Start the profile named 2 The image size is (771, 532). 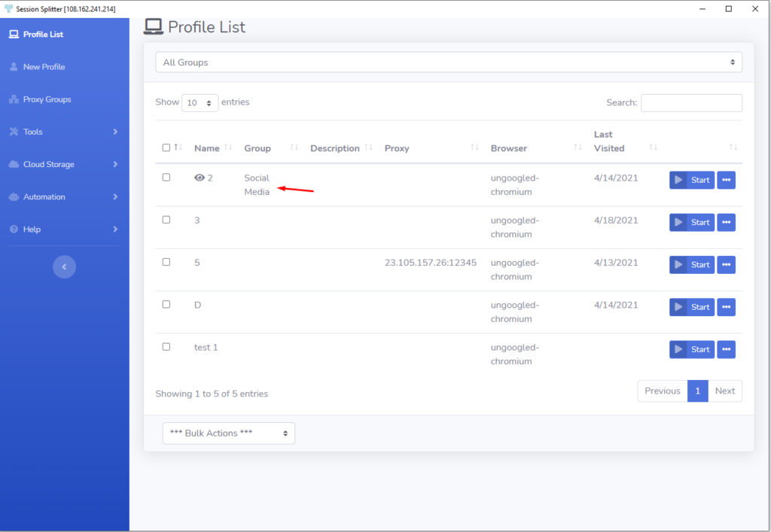coord(692,180)
